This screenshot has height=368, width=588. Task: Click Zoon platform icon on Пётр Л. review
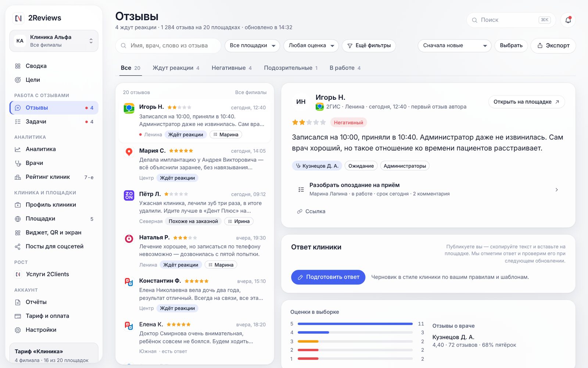tap(129, 195)
